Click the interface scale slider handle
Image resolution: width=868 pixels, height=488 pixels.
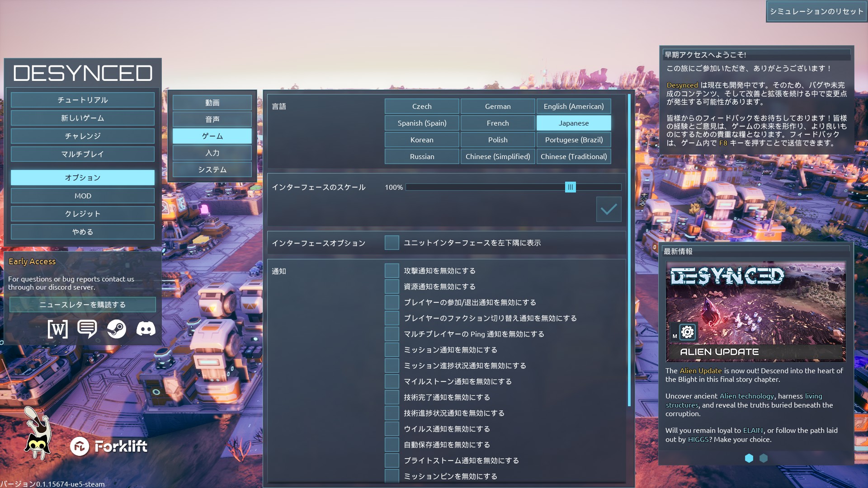(x=571, y=187)
